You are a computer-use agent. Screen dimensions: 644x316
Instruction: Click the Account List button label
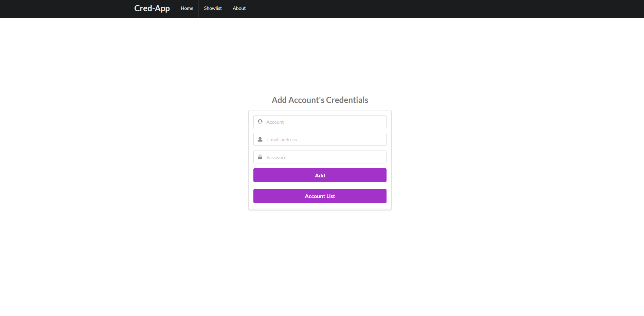[x=320, y=196]
